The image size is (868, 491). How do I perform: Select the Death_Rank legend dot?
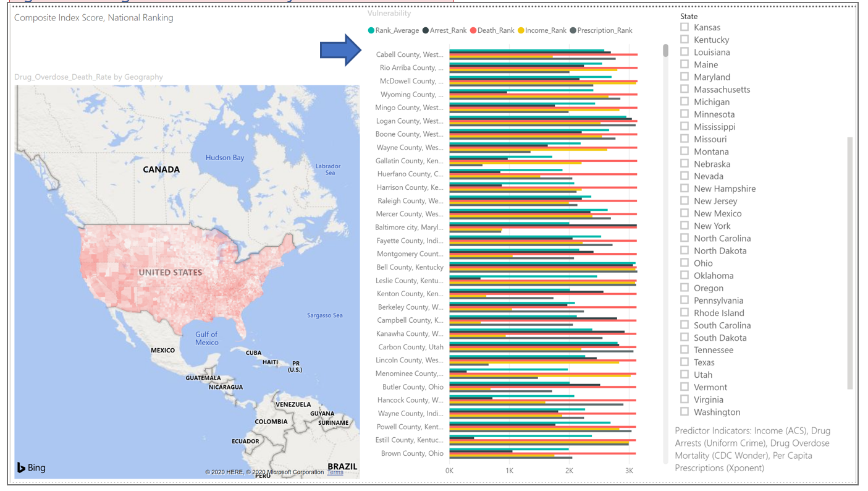[473, 30]
